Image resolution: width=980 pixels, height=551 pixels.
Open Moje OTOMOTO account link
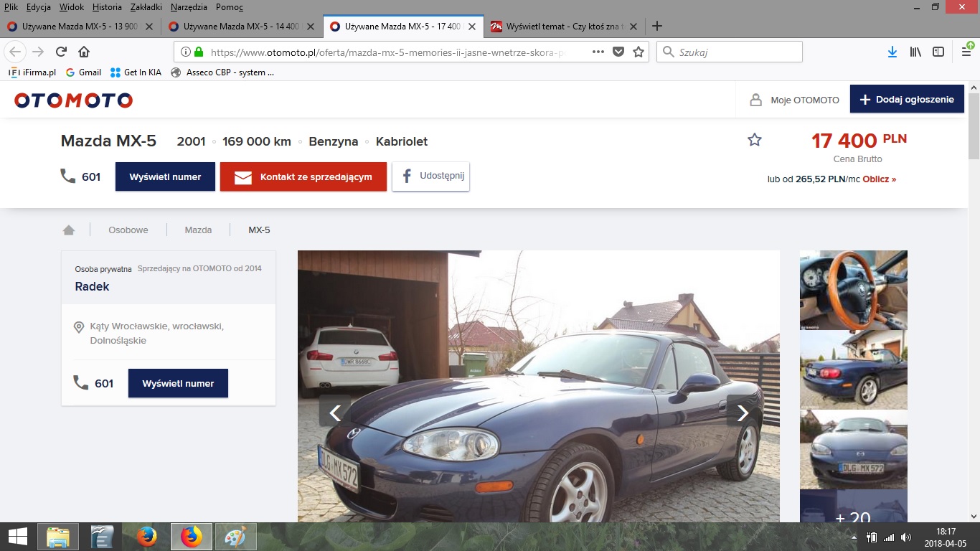pos(794,100)
